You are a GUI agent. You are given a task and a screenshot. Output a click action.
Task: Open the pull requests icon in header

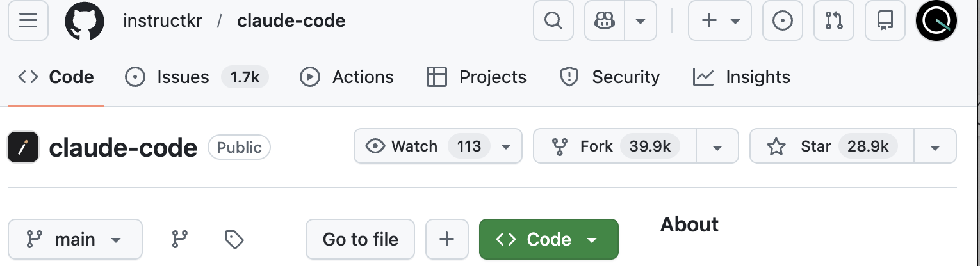tap(834, 20)
